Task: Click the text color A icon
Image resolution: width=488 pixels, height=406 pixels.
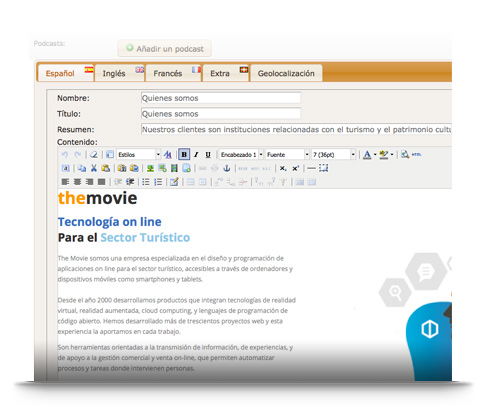Action: (367, 155)
